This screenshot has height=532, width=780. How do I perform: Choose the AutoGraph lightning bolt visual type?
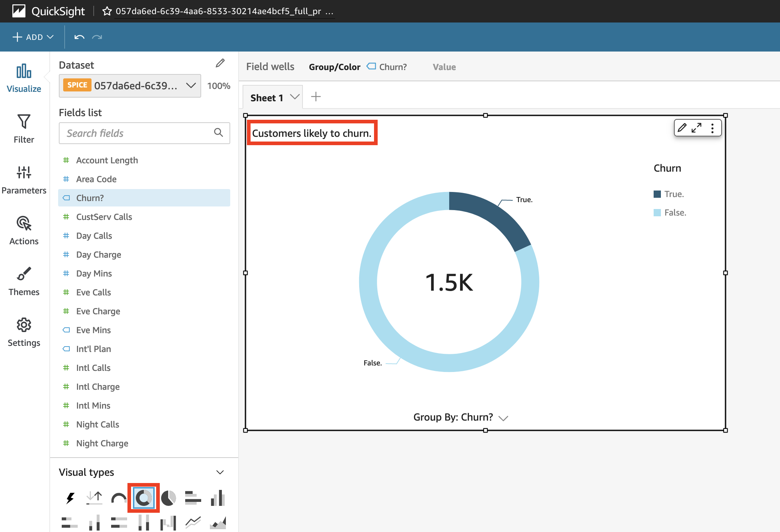(x=70, y=498)
